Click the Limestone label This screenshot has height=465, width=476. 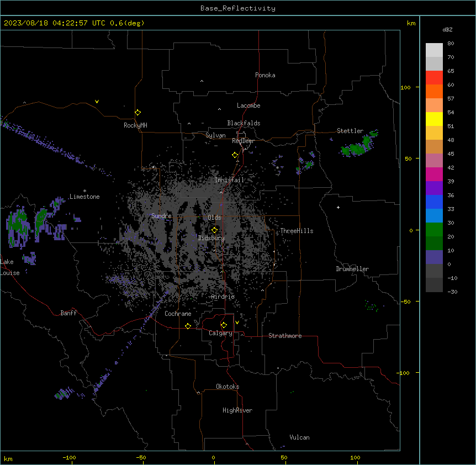(84, 197)
